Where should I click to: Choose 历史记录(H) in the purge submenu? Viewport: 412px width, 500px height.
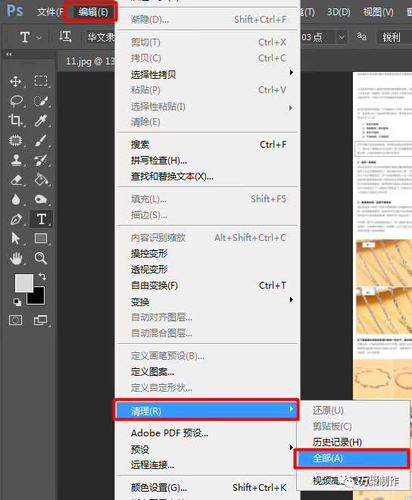(353, 442)
